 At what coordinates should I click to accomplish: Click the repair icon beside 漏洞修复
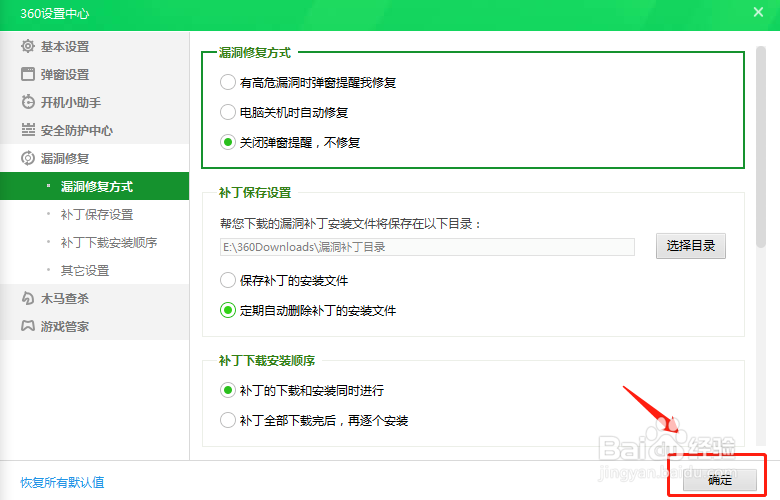tap(28, 158)
